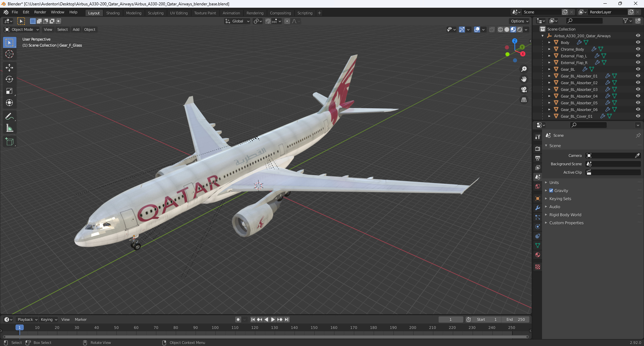644x346 pixels.
Task: Switch to the Animation workspace tab
Action: [x=231, y=13]
